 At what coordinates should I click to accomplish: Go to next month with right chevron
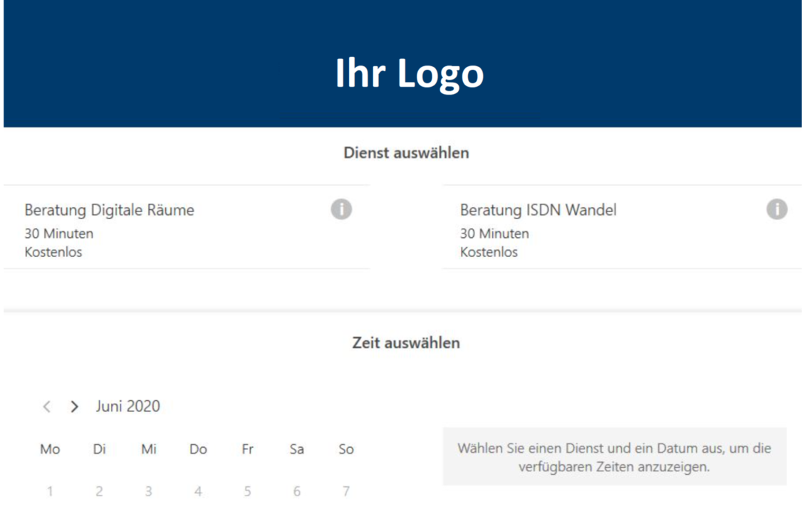(x=75, y=407)
